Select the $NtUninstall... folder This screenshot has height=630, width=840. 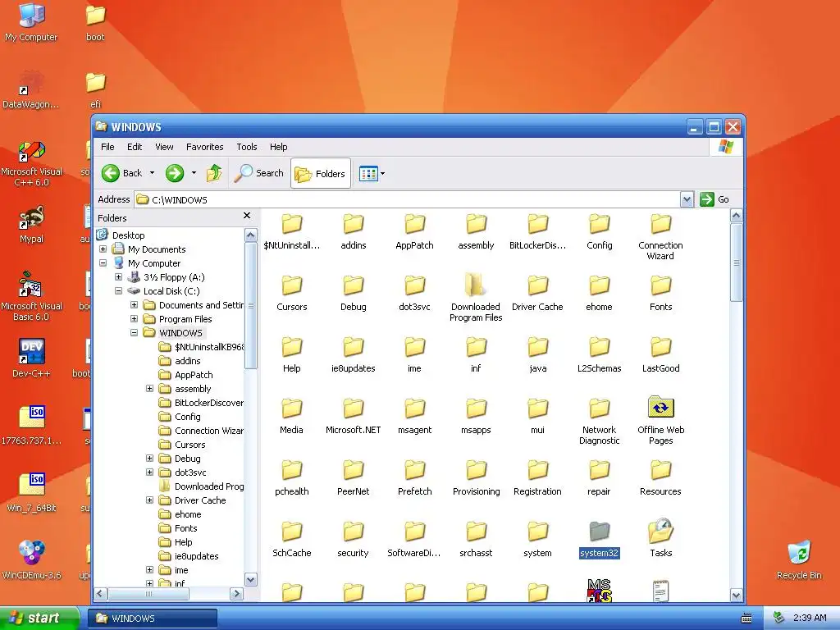pyautogui.click(x=292, y=231)
